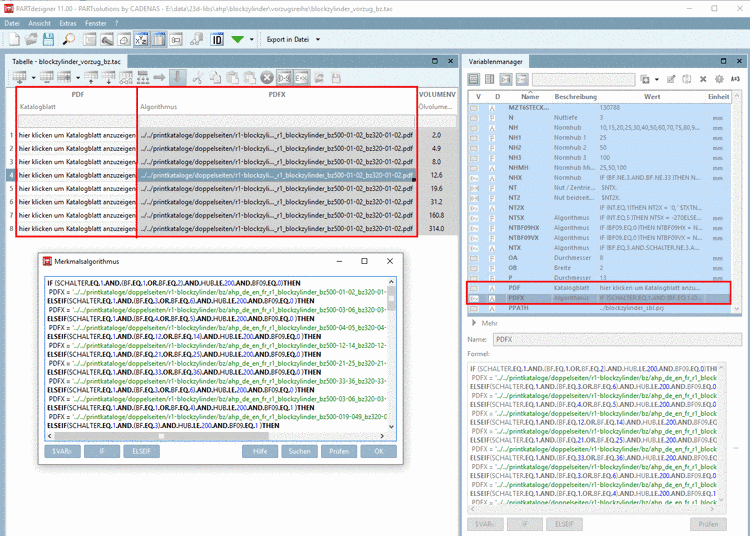Open dropdown arrow next to green triangle

click(x=252, y=40)
